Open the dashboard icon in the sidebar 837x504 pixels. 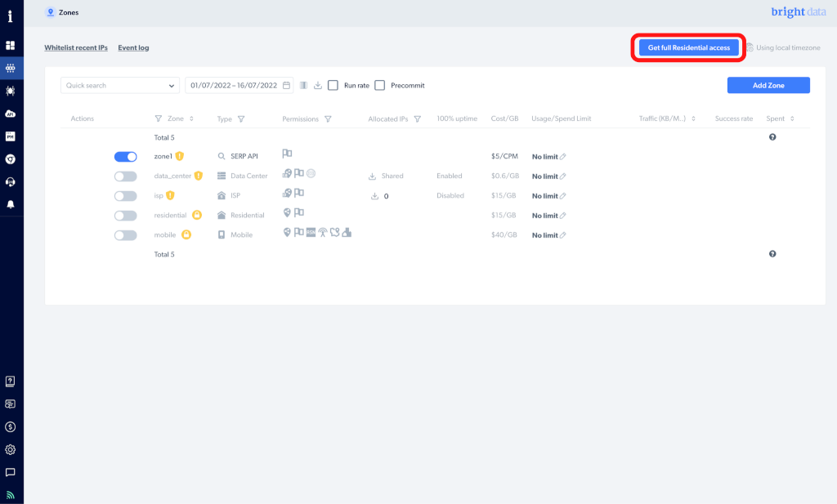[11, 45]
